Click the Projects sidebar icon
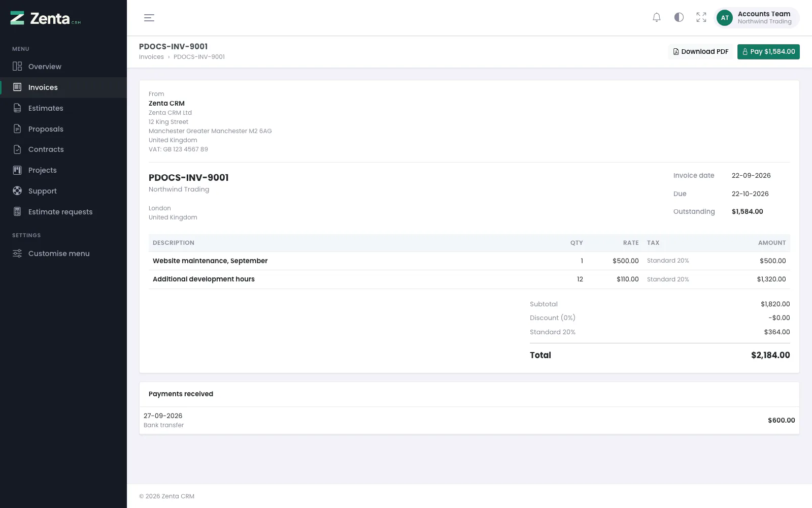The image size is (812, 508). click(17, 170)
